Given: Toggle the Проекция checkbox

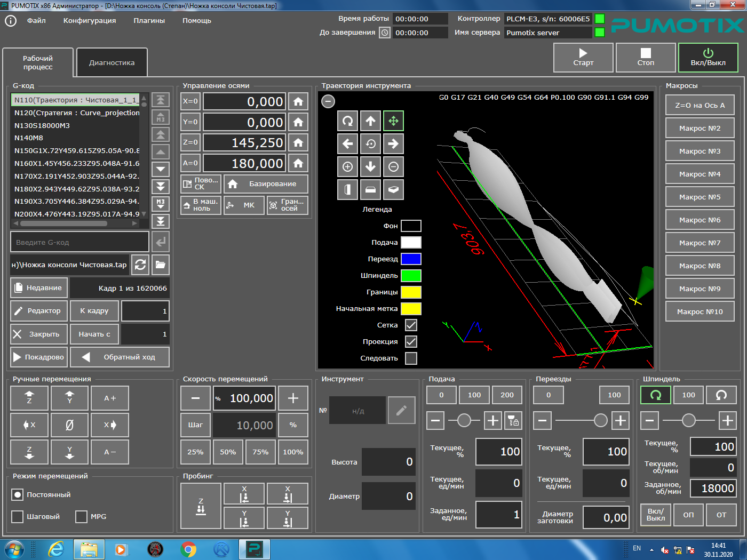Looking at the screenshot, I should tap(411, 341).
